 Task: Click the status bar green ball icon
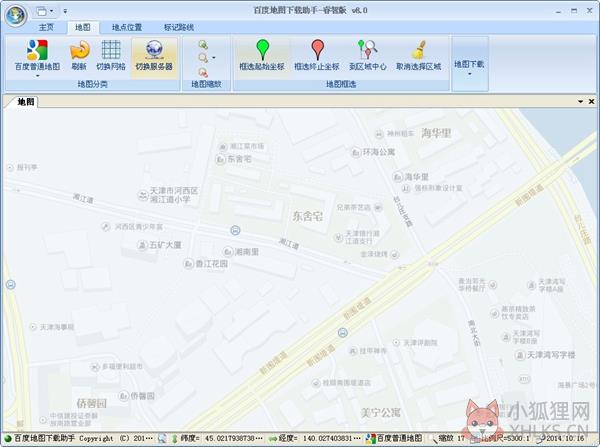(8, 439)
